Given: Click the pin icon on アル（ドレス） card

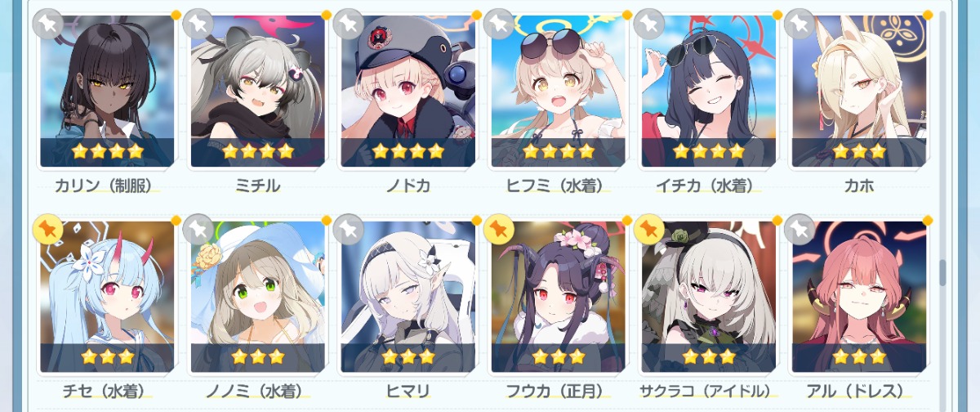Looking at the screenshot, I should pos(800,230).
